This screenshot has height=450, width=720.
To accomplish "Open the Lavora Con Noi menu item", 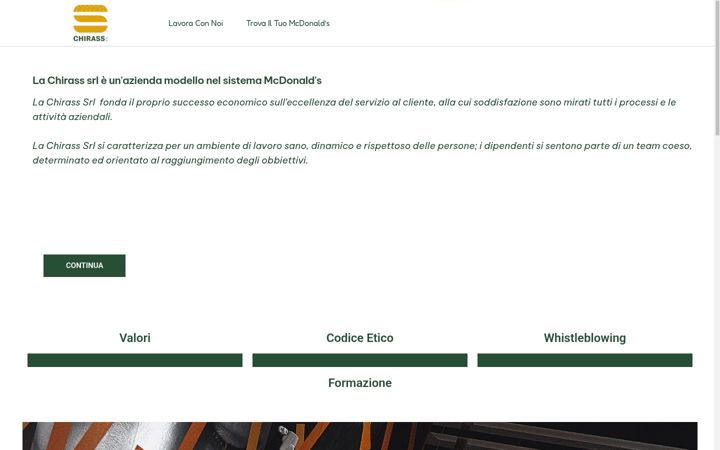I will [196, 23].
